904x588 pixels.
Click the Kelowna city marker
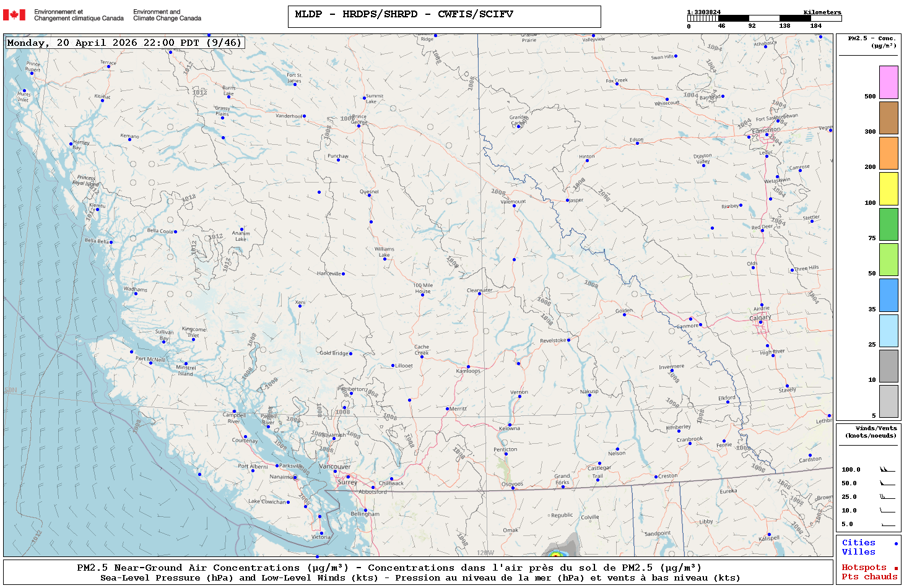tap(510, 425)
